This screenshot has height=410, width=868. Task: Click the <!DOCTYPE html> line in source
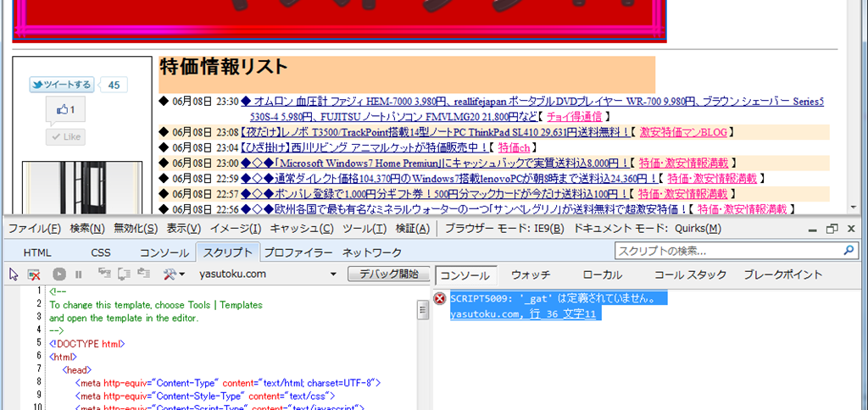pyautogui.click(x=87, y=343)
